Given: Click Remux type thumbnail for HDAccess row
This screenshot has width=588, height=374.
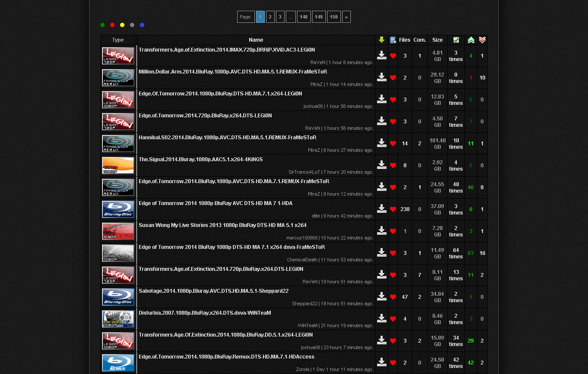Looking at the screenshot, I should click(x=118, y=363).
